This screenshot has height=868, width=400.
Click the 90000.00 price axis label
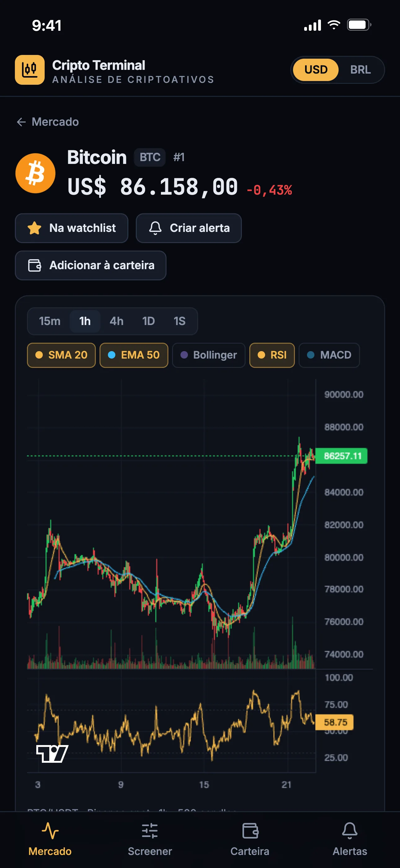coord(344,395)
